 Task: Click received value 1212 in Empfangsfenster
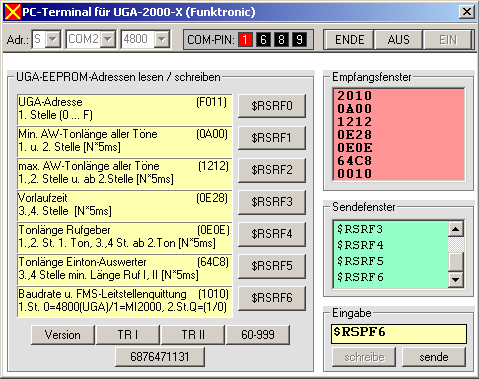pos(354,122)
